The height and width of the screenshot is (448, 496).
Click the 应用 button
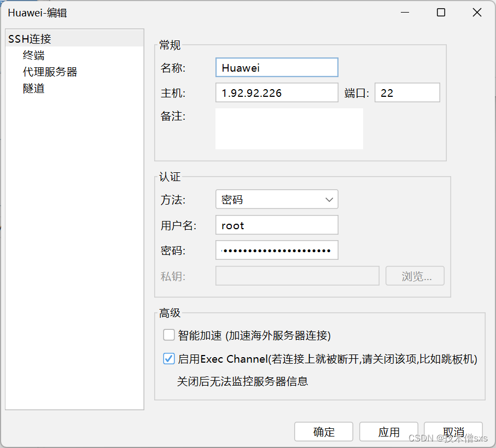(388, 432)
